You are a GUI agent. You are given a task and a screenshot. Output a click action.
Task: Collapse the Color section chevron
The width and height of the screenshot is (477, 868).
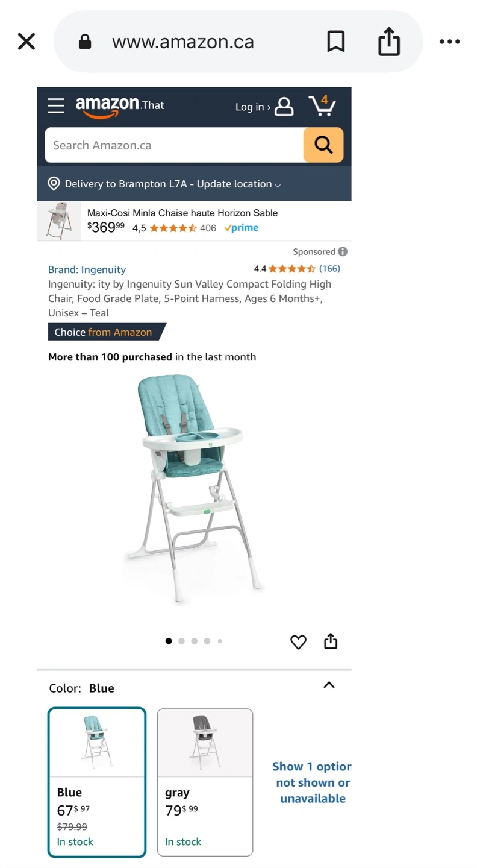(329, 685)
